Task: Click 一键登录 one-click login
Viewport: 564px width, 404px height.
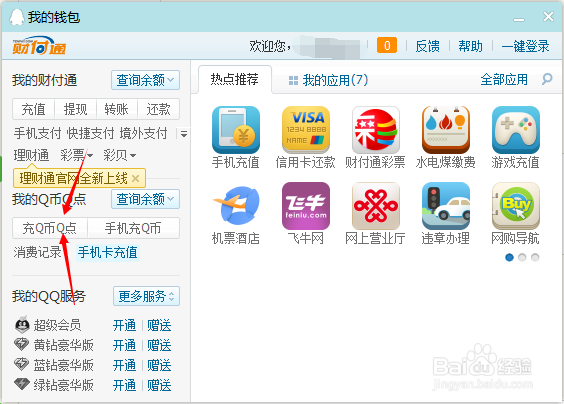Action: pos(525,46)
